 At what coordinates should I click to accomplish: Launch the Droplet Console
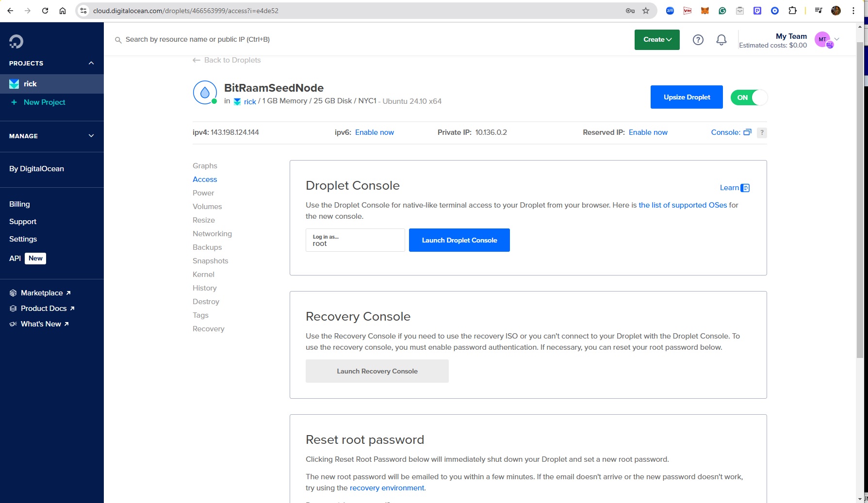[459, 240]
